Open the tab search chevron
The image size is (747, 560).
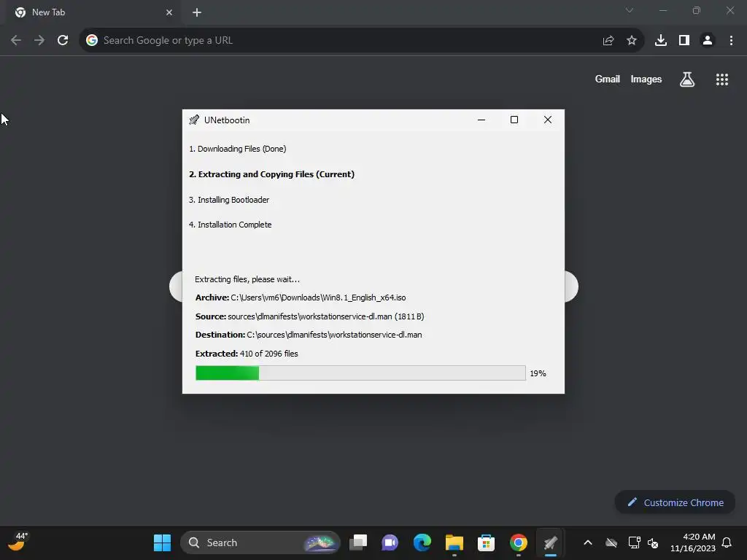coord(630,10)
